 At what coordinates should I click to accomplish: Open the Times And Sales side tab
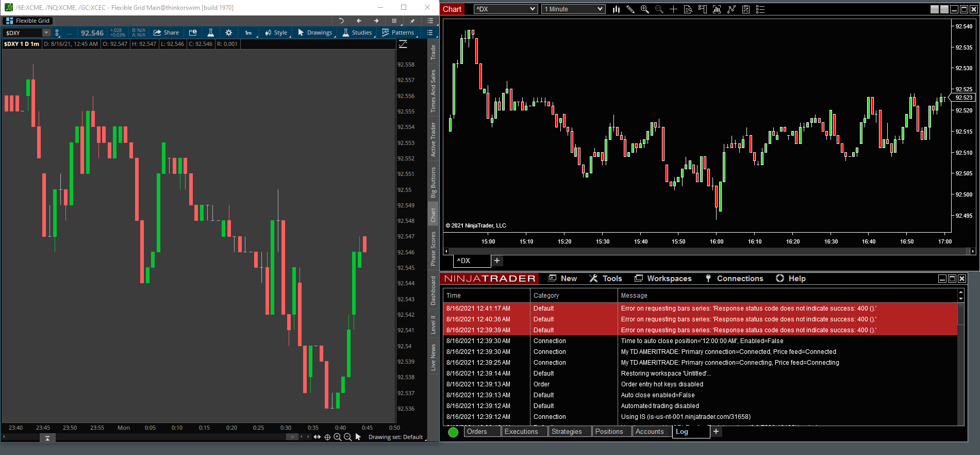tap(433, 91)
